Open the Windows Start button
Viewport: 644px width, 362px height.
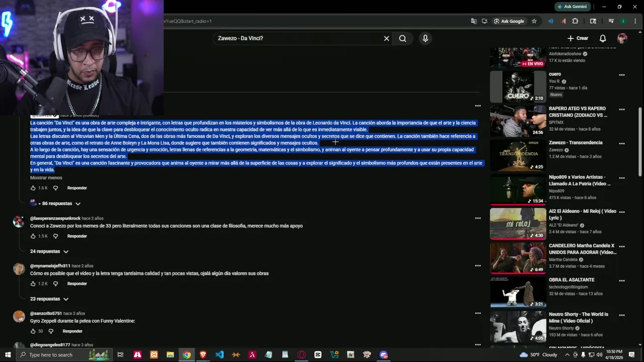tap(8, 354)
